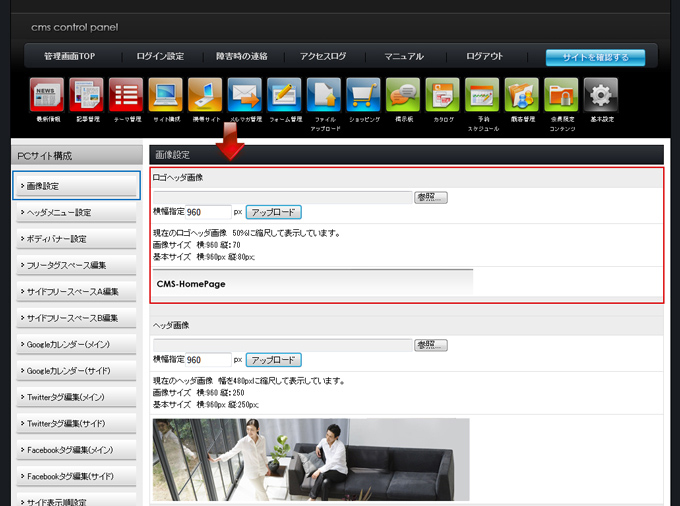
Task: Click the 予約スケジュール calendar icon
Action: point(482,95)
